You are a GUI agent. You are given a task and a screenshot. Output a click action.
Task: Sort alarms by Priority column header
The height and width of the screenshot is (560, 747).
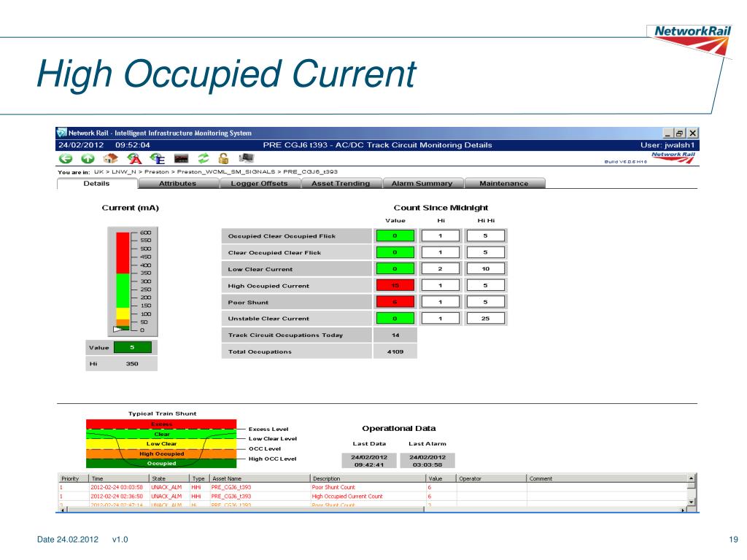tap(74, 478)
